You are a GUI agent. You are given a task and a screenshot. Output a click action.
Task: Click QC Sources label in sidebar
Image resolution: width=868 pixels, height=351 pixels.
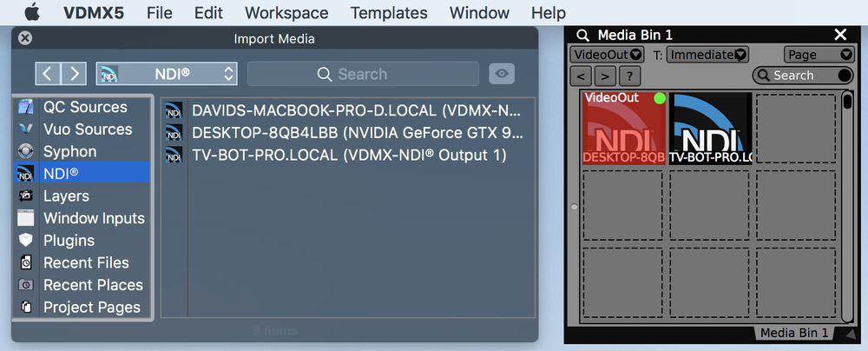[85, 107]
